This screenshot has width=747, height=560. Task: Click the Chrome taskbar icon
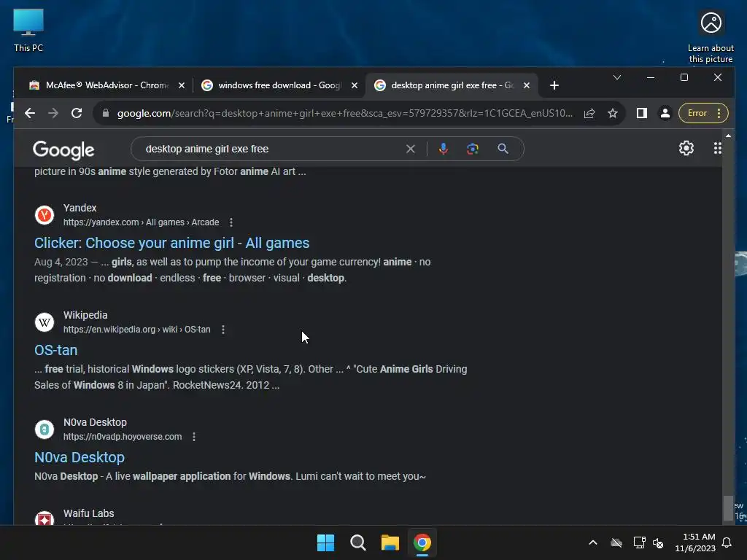[x=422, y=542]
